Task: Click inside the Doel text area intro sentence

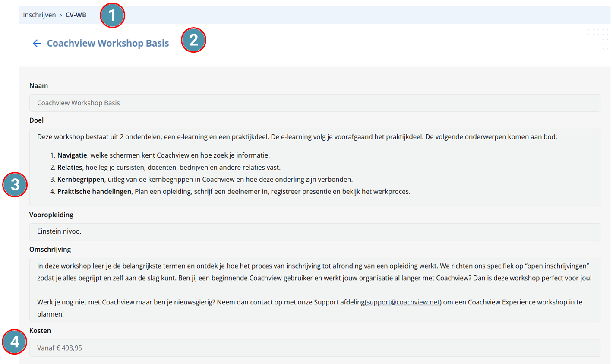Action: tap(297, 137)
